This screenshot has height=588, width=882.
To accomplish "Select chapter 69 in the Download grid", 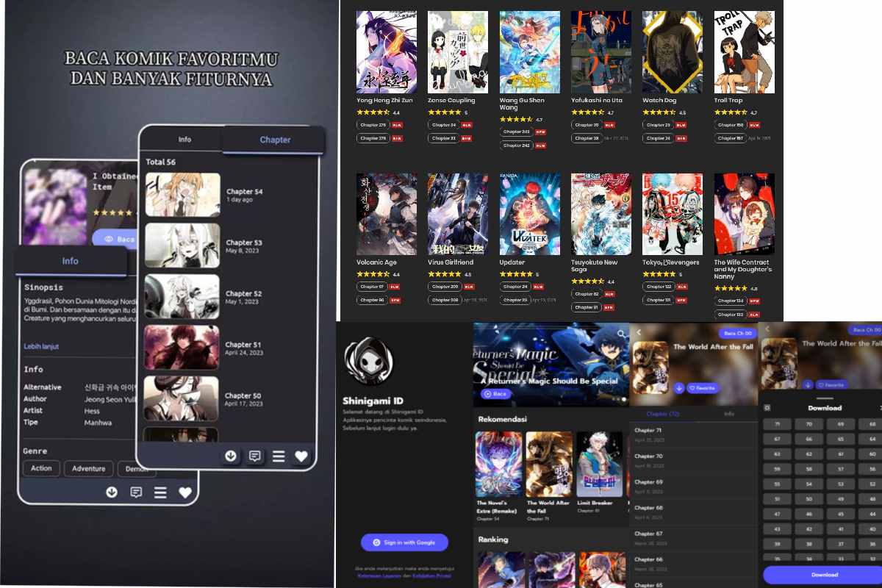I will 841,424.
